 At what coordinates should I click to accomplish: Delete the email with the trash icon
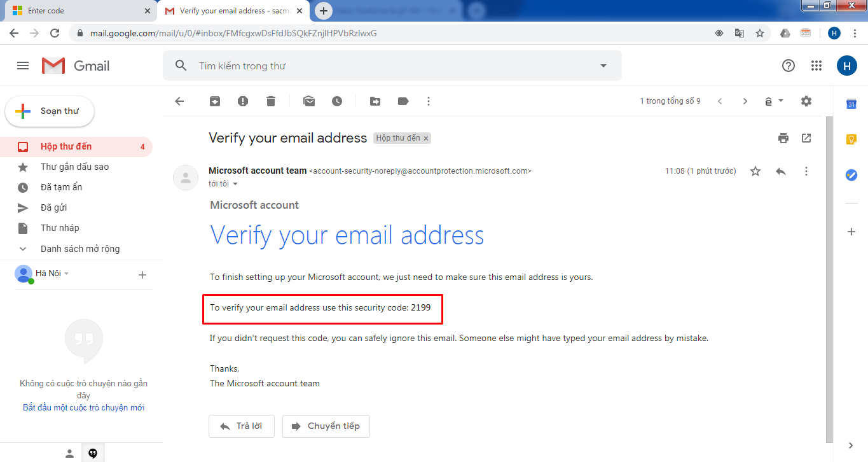[271, 101]
